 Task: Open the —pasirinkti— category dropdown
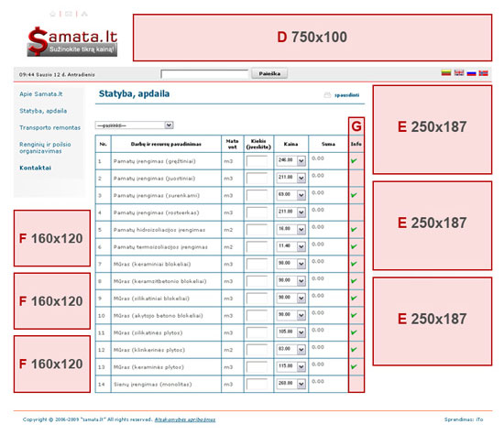pos(135,125)
